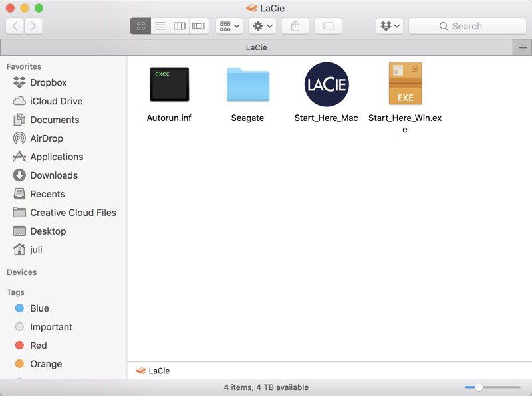
Task: Click the juli house icon
Action: click(x=19, y=249)
